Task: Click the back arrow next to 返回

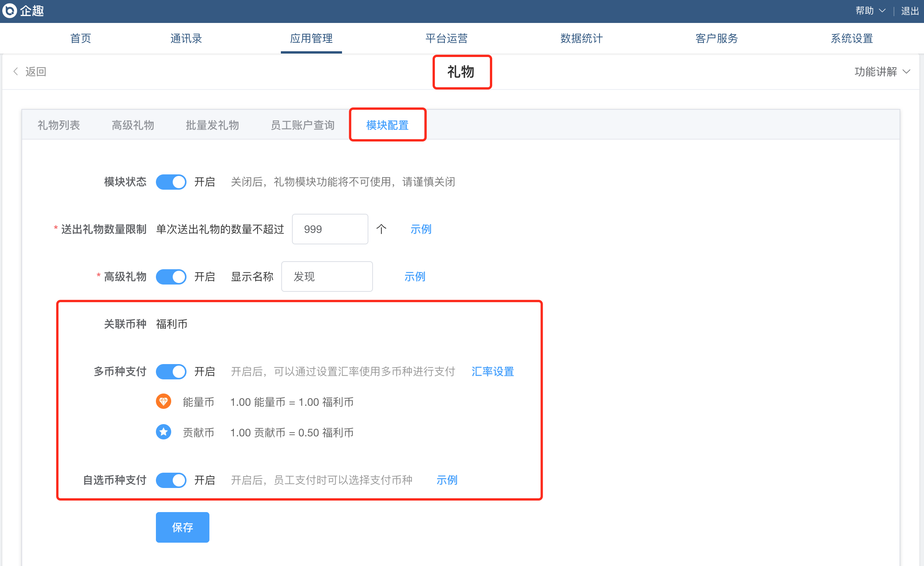Action: point(16,72)
